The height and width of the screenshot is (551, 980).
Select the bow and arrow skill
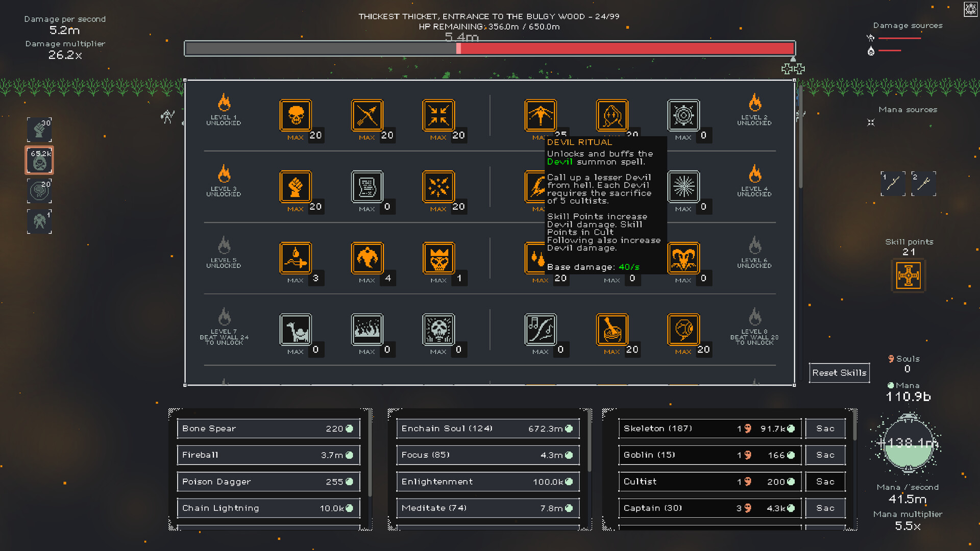pyautogui.click(x=366, y=115)
